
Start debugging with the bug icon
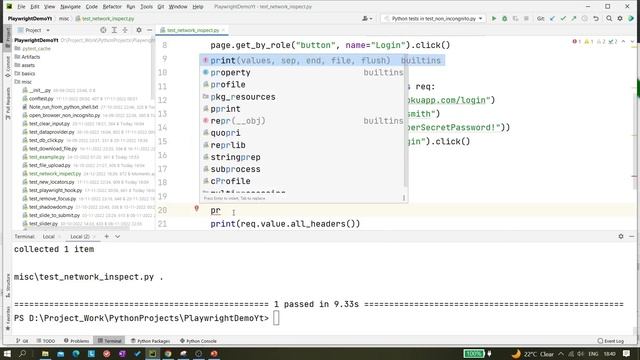(x=504, y=18)
